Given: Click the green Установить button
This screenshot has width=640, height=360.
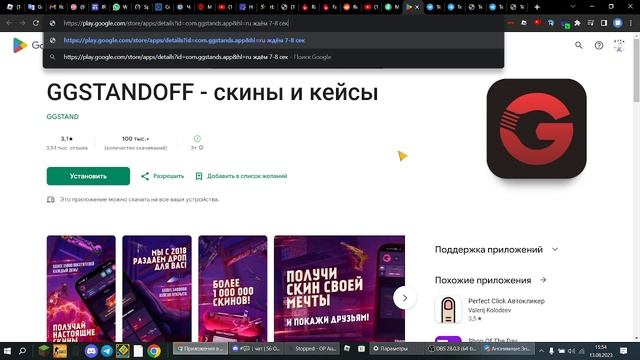Looking at the screenshot, I should pos(88,176).
